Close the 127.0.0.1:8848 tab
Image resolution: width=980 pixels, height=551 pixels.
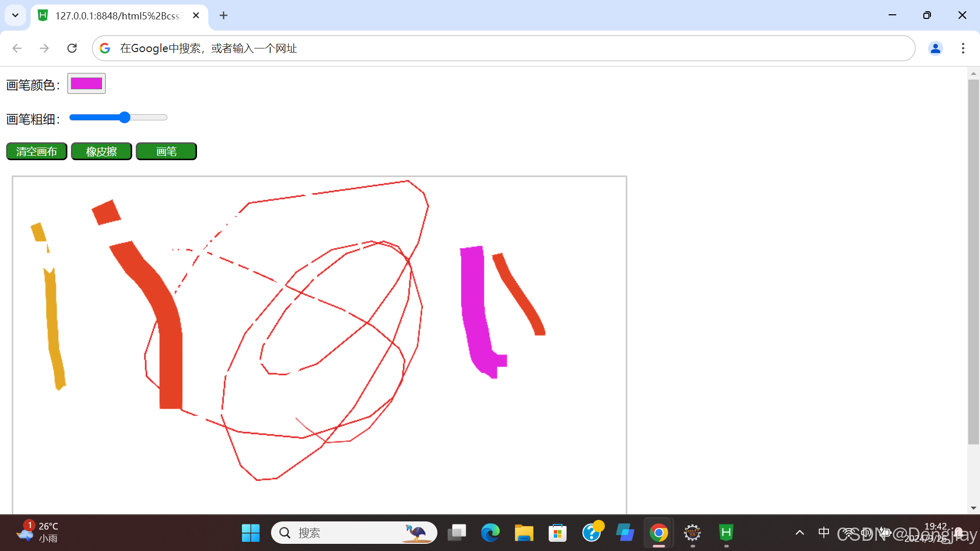[x=196, y=15]
